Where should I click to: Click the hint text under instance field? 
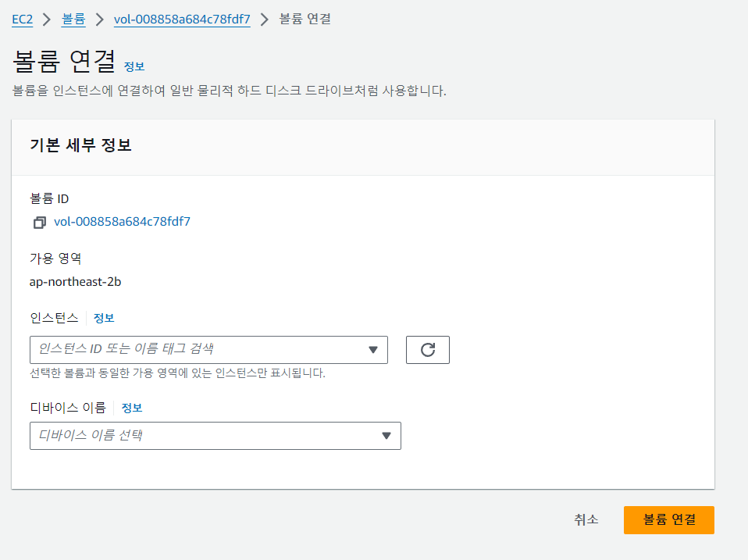[177, 373]
